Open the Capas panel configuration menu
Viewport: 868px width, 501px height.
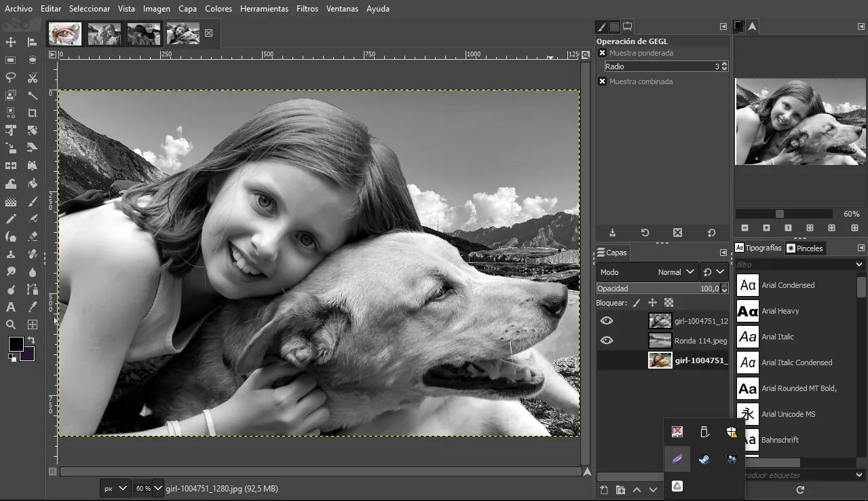[723, 253]
